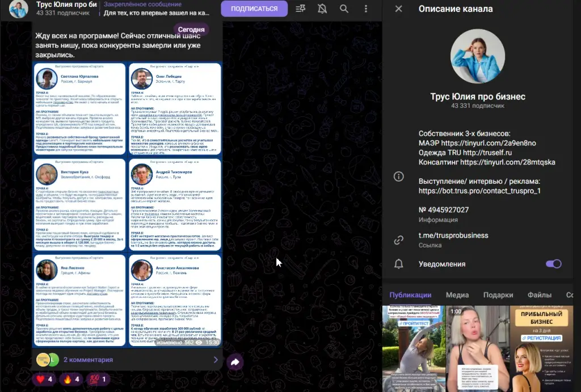Click the muted bell icon in chat header
The width and height of the screenshot is (581, 392).
point(322,9)
